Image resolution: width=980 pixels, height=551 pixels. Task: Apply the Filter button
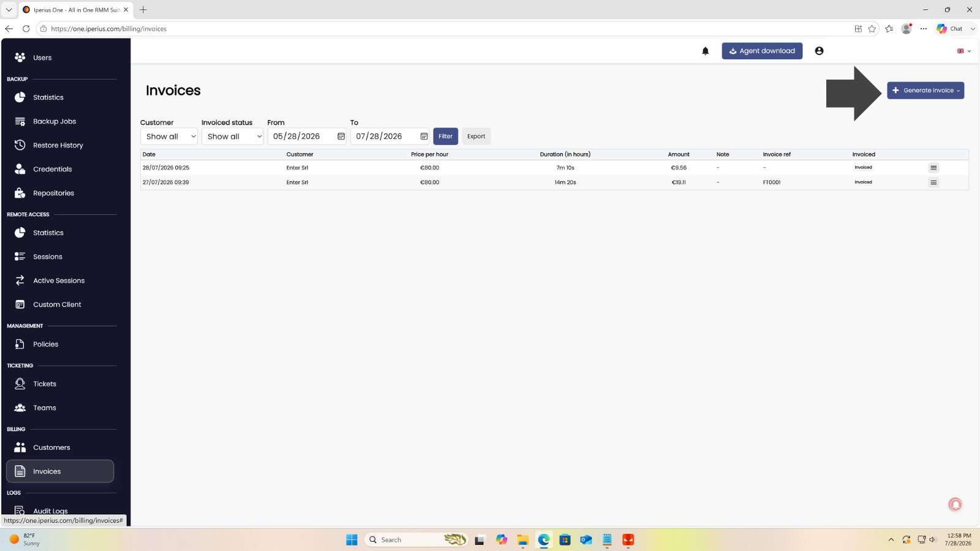(445, 137)
